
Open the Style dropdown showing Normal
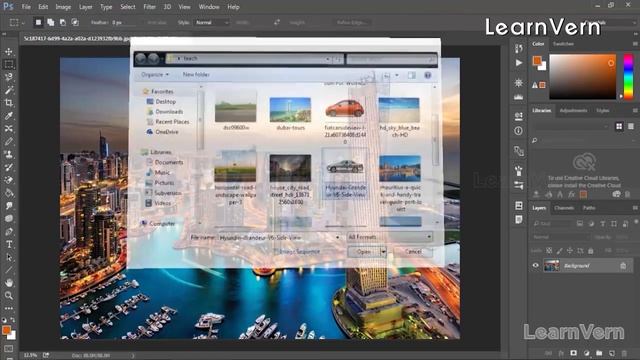(x=212, y=22)
